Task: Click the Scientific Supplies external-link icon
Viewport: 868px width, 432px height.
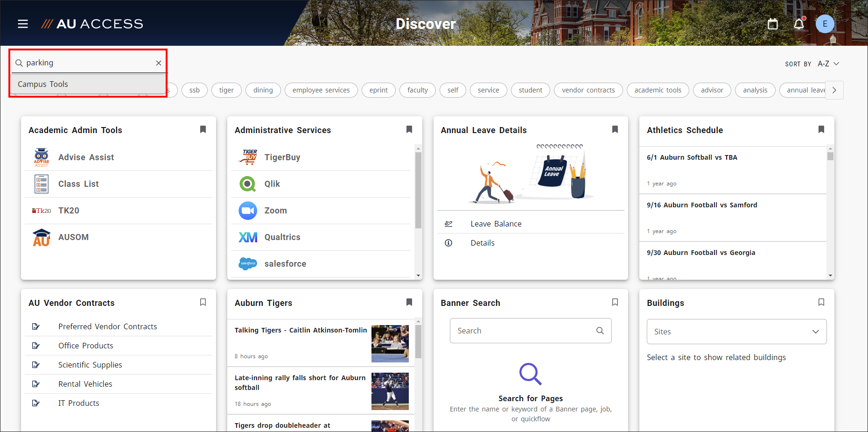Action: 35,365
